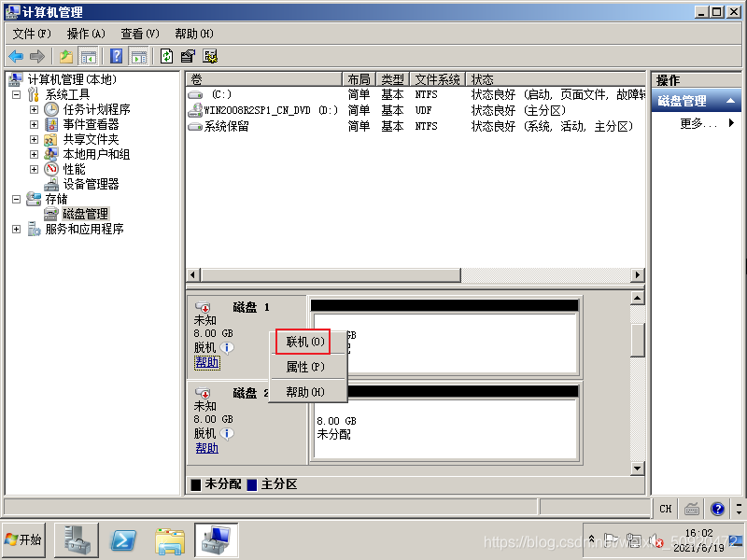
Task: Click the disk pane scroll up arrow
Action: (x=638, y=298)
